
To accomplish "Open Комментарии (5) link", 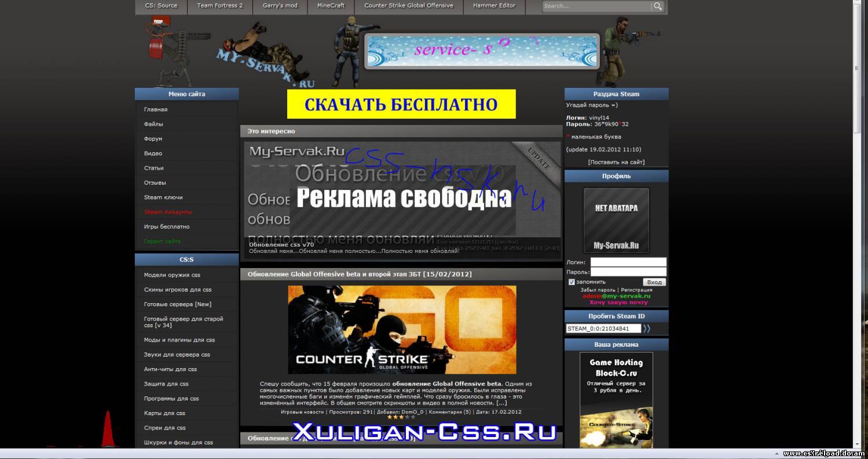I will tap(449, 412).
